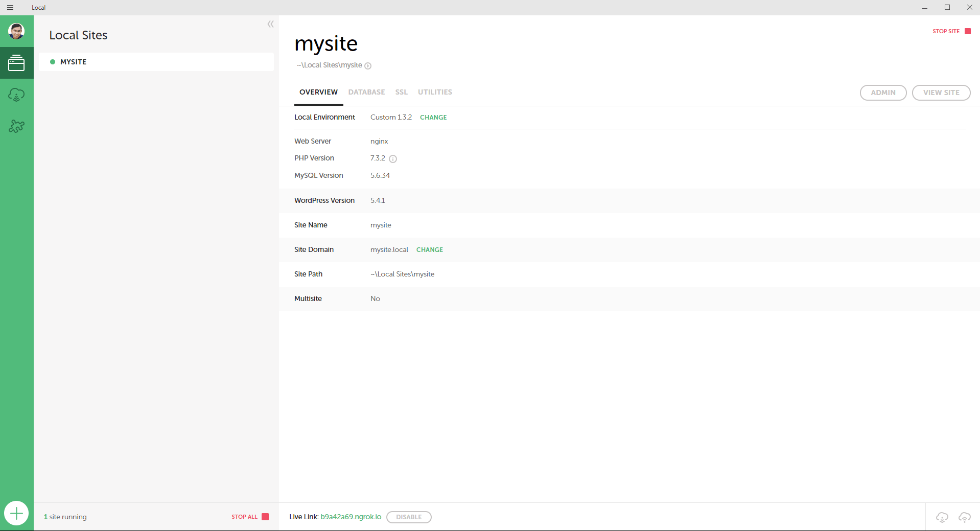Open WordPress Admin

pyautogui.click(x=883, y=93)
